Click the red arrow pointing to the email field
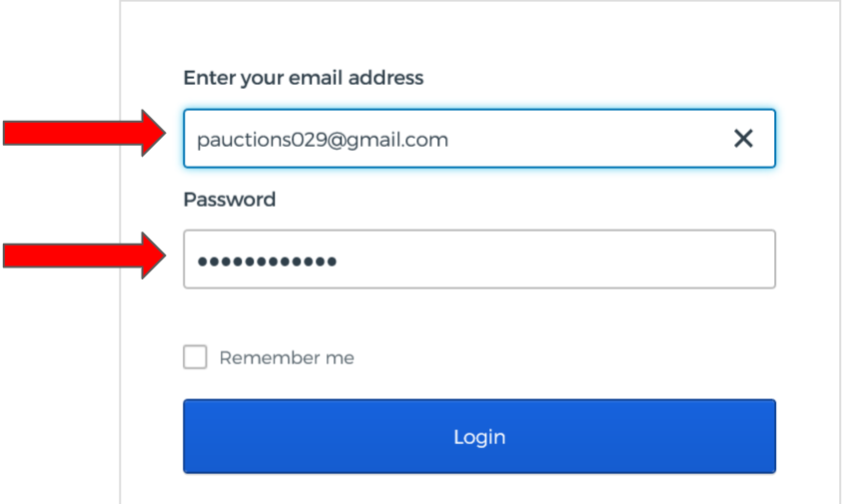843x504 pixels. pos(85,133)
